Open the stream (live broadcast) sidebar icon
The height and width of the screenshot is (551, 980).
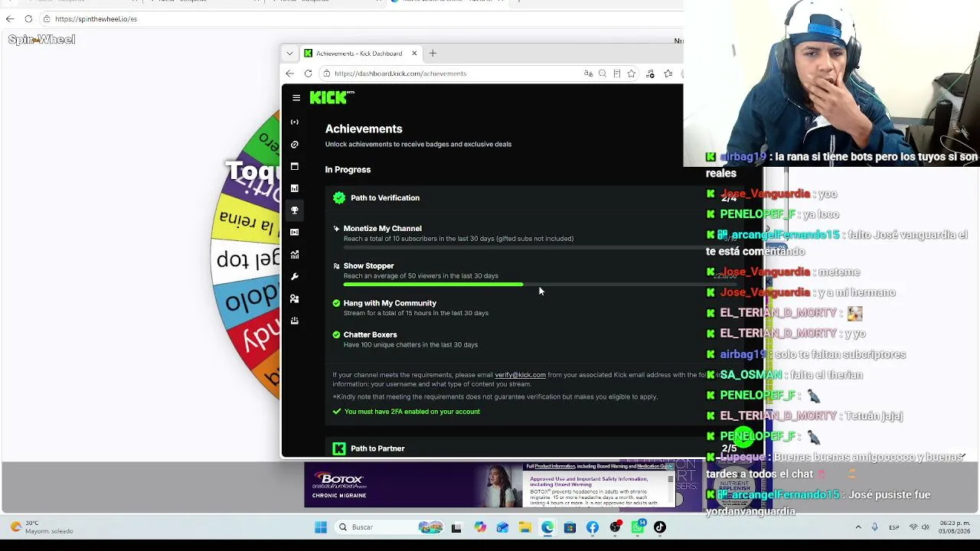[295, 122]
